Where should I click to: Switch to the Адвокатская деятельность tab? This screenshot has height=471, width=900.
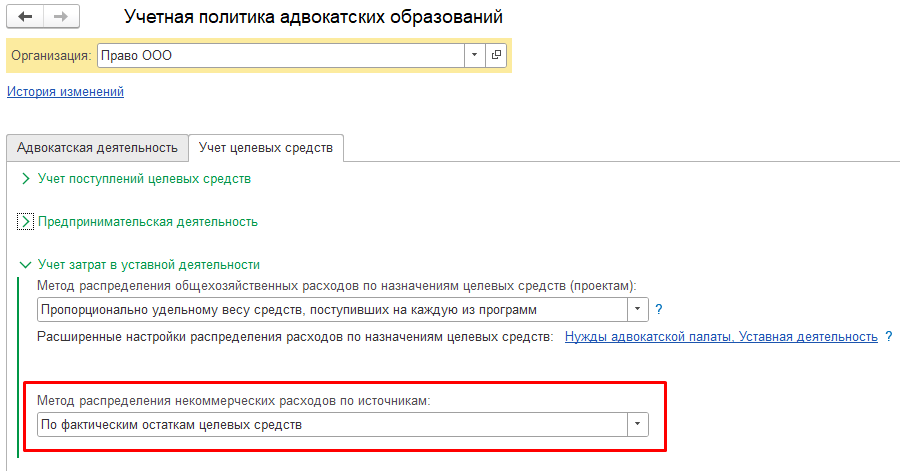[x=97, y=148]
